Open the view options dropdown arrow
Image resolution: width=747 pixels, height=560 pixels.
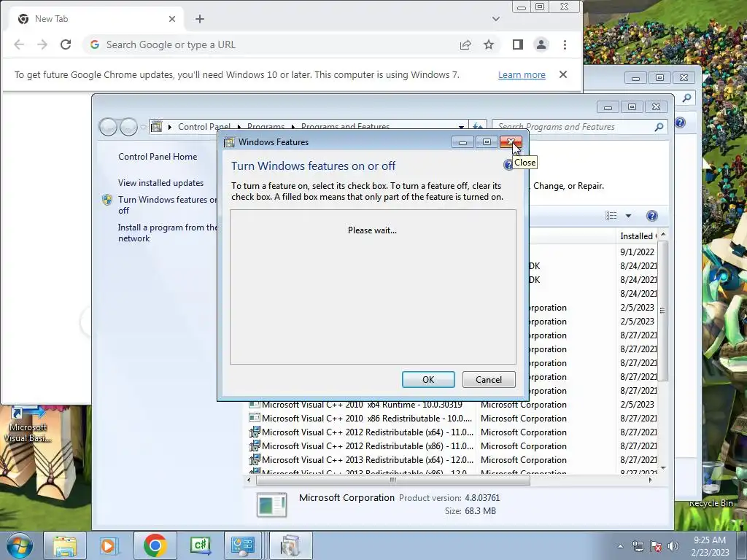coord(628,216)
